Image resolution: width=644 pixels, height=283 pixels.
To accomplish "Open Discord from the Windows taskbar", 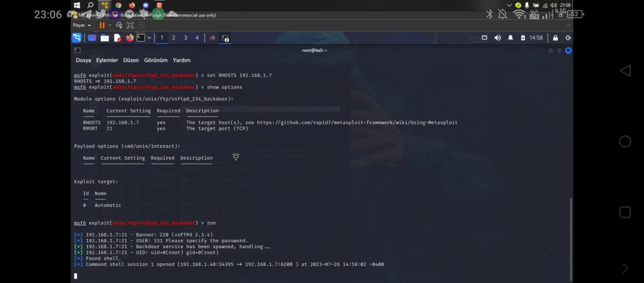I will coord(146,5).
